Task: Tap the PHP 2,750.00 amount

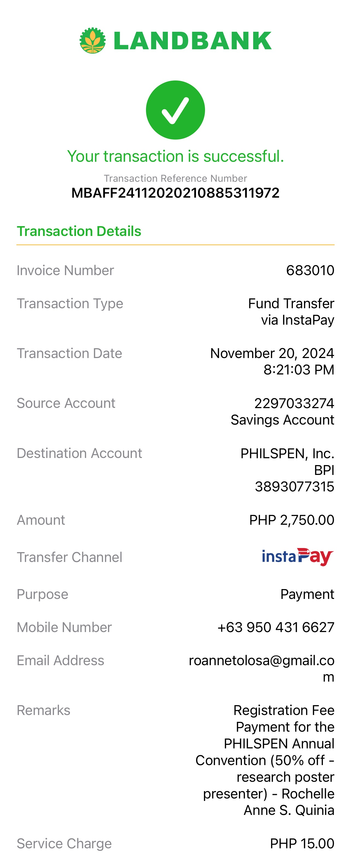Action: 292,520
